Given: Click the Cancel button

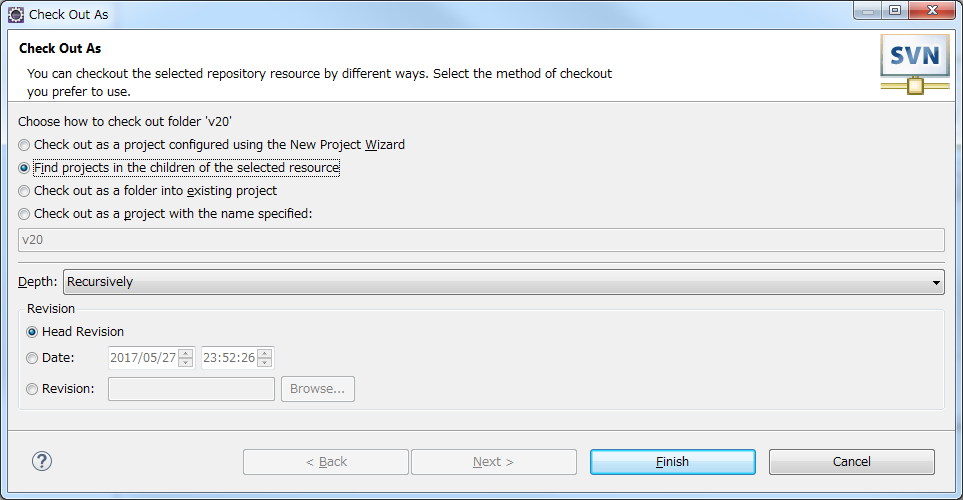Looking at the screenshot, I should (x=852, y=462).
